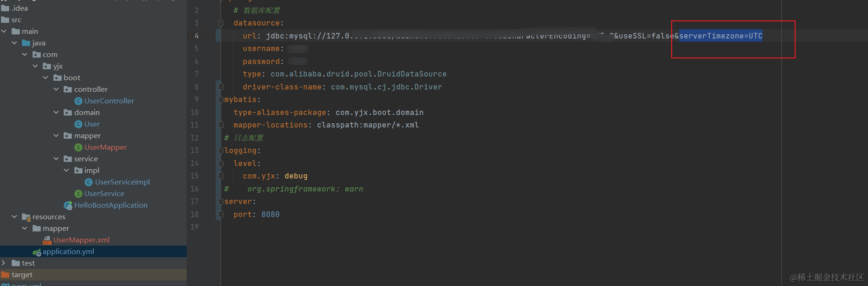Collapse the resources folder

tap(14, 216)
